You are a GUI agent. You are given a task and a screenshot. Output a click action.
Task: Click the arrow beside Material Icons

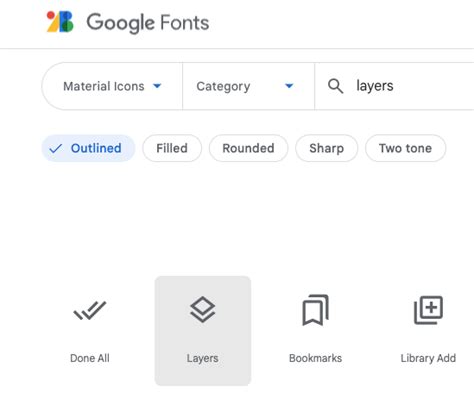(x=157, y=86)
